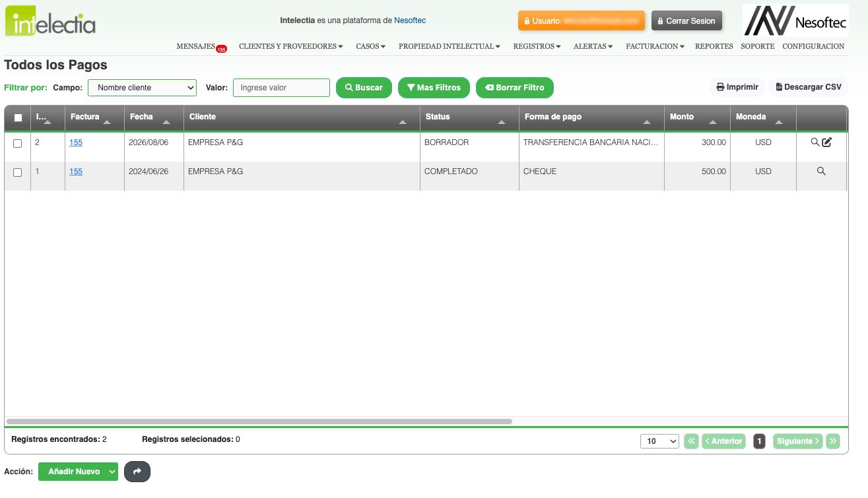Open the PROPIEDAD INTELECTUAL menu
The height and width of the screenshot is (498, 868).
click(449, 46)
